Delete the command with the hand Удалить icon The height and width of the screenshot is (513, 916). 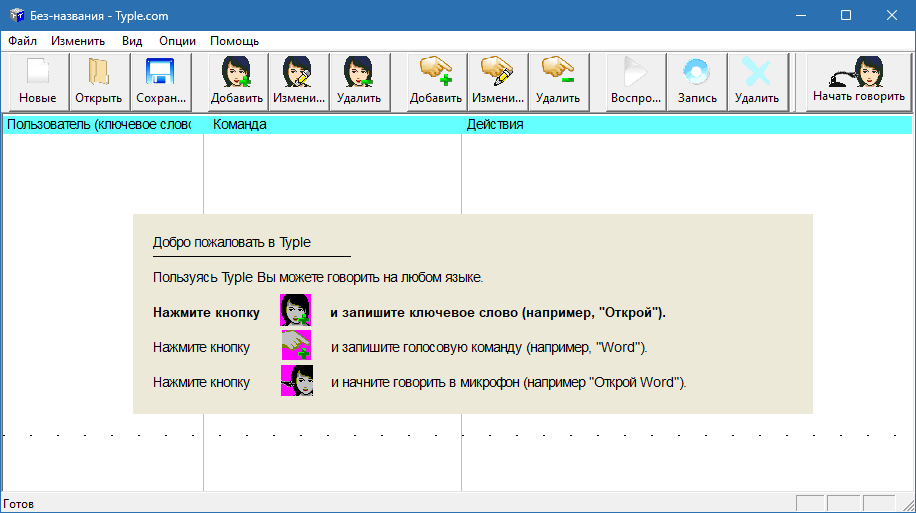pyautogui.click(x=558, y=82)
